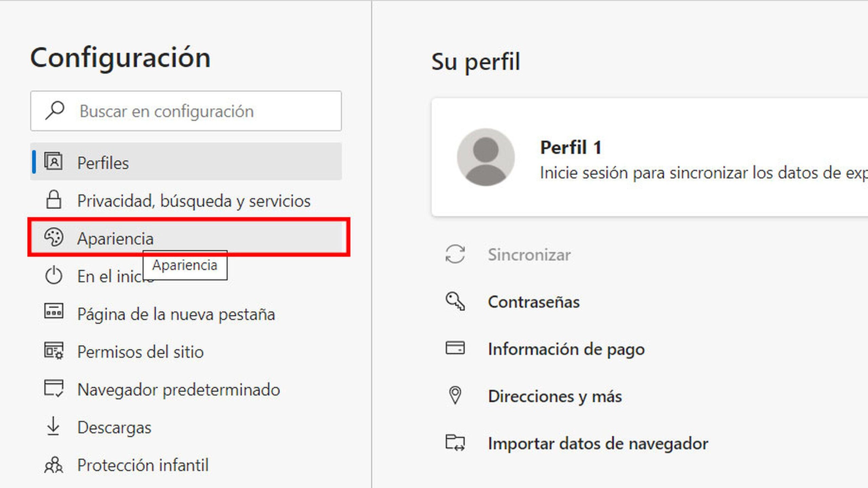Click the magnifier in the search box
This screenshot has width=868, height=488.
coord(54,111)
